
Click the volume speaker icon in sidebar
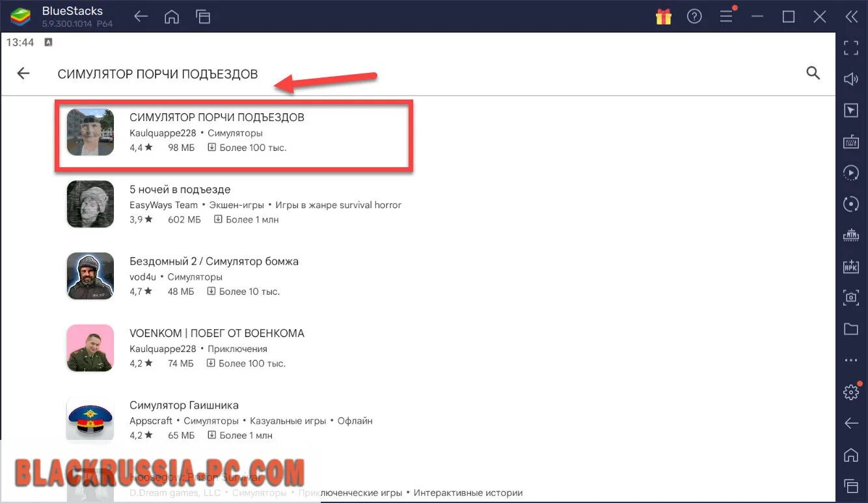pyautogui.click(x=851, y=79)
